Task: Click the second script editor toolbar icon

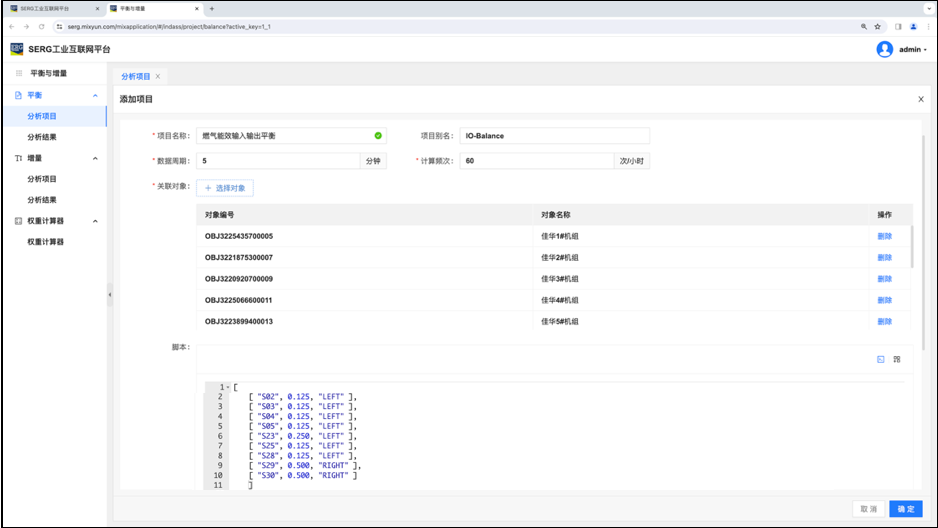Action: coord(897,359)
